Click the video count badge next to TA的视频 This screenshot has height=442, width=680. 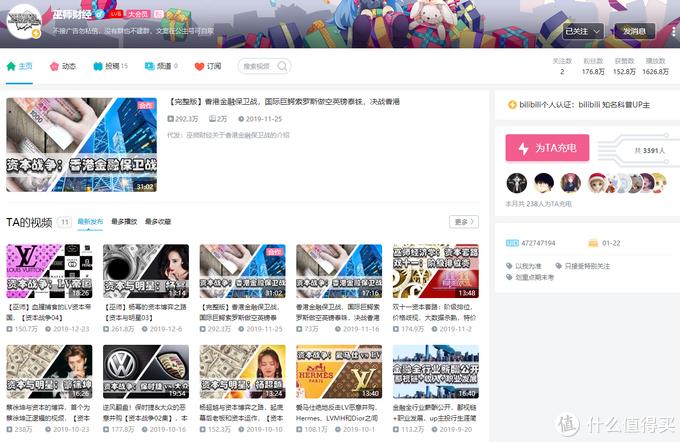pyautogui.click(x=64, y=222)
